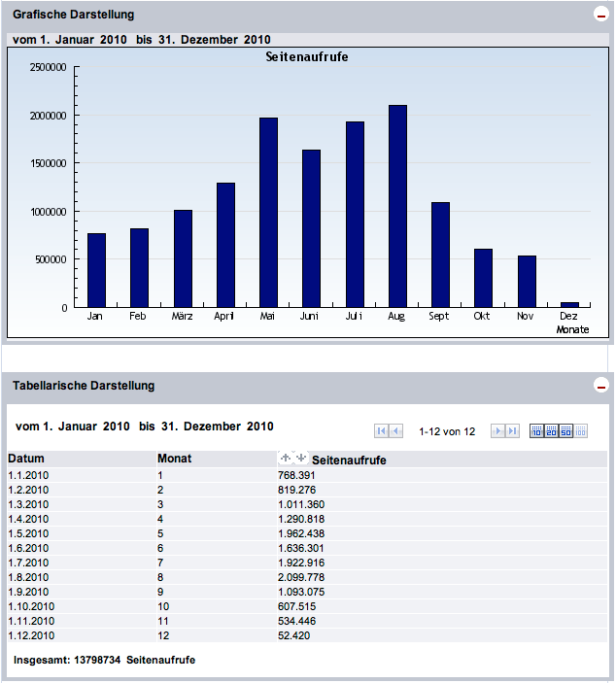Jump to last page of table

click(512, 431)
